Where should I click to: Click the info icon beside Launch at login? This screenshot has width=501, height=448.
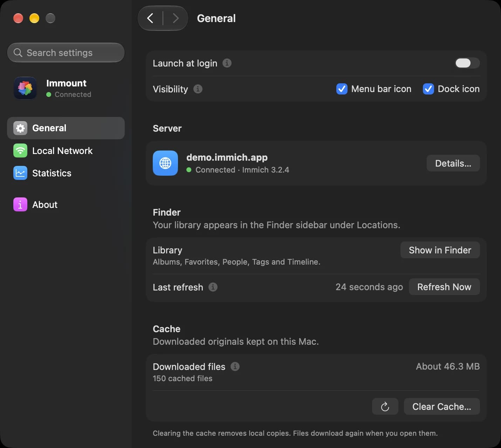(x=227, y=63)
